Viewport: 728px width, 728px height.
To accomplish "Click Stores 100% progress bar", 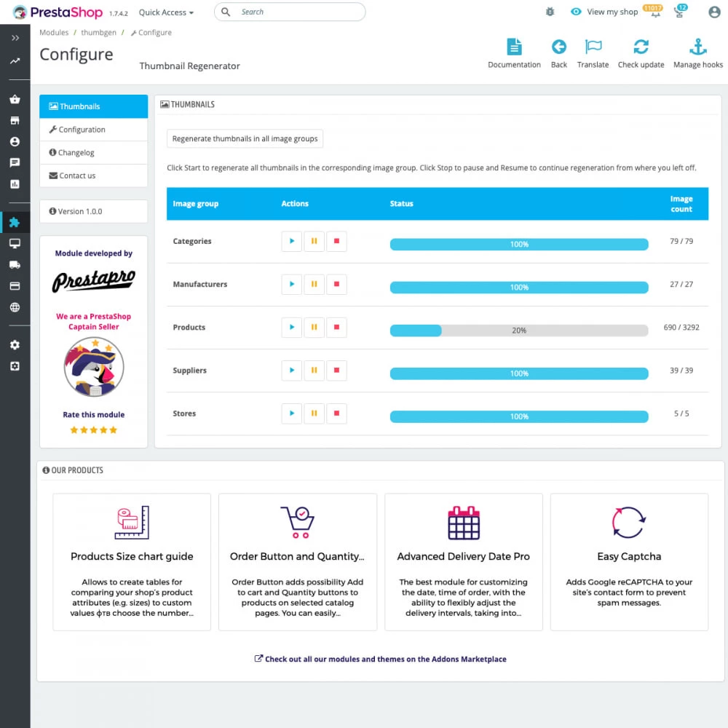I will tap(519, 416).
